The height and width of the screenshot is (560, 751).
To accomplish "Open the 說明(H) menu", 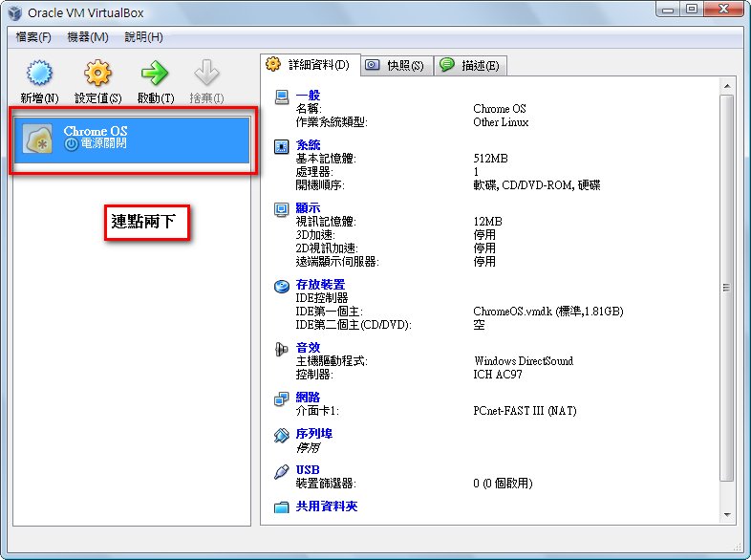I will (143, 37).
